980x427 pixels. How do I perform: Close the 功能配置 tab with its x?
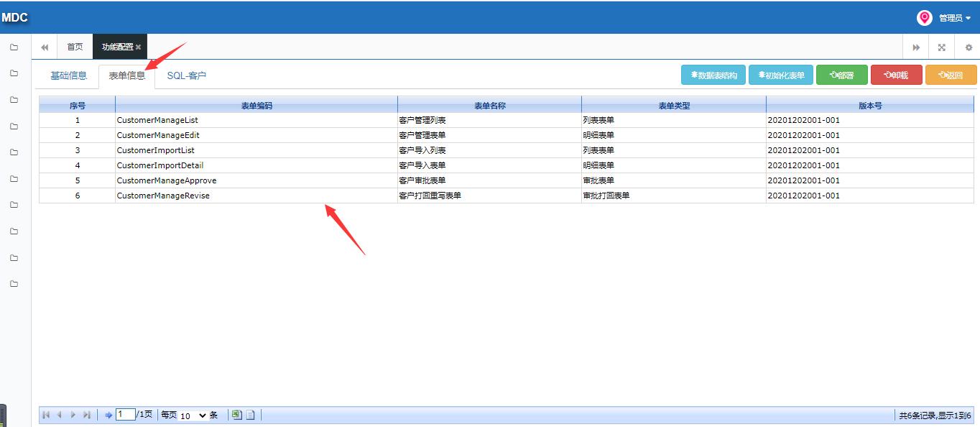139,47
